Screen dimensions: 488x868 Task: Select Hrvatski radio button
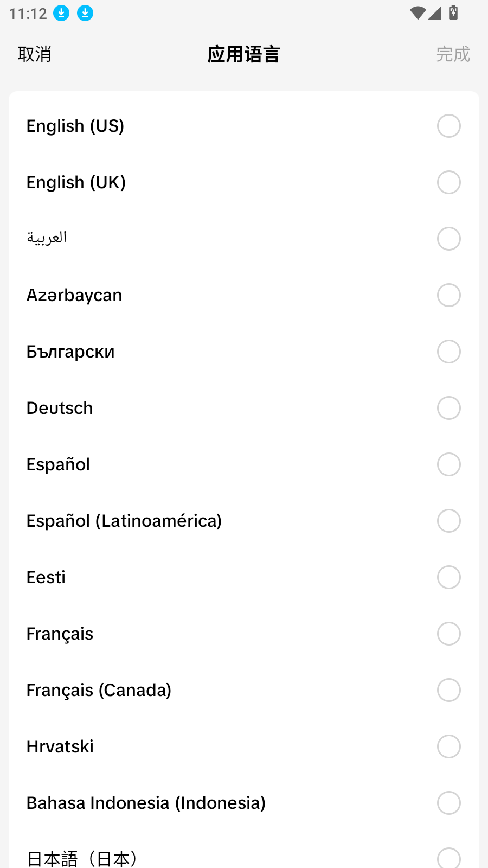coord(449,746)
